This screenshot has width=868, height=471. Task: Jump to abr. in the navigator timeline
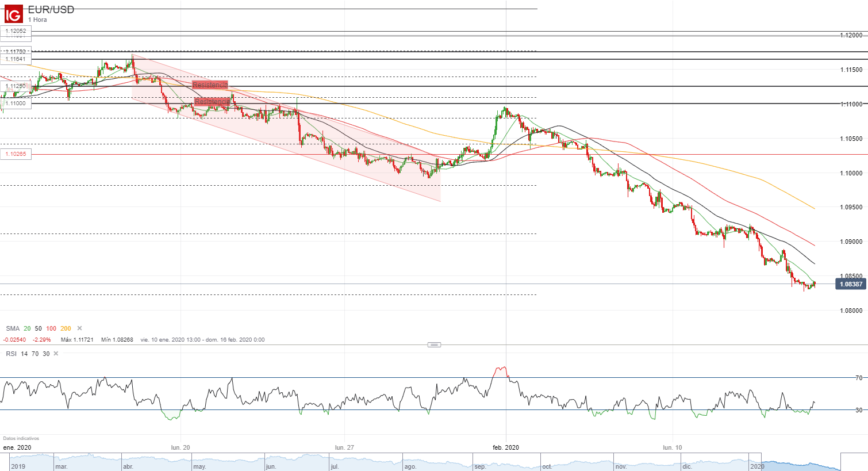click(x=128, y=466)
